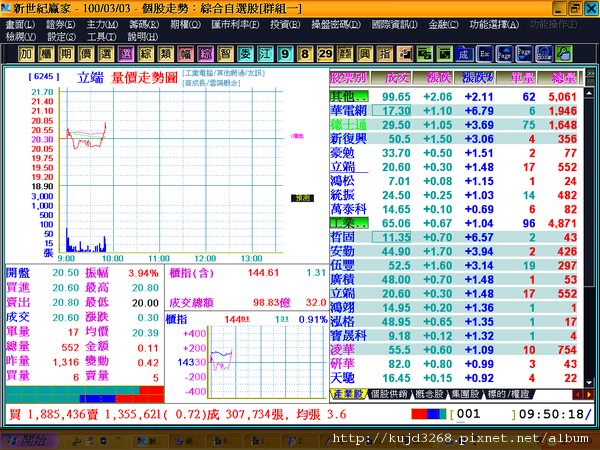Click the orange windows toolbar icon
This screenshot has width=600, height=450.
point(404,54)
